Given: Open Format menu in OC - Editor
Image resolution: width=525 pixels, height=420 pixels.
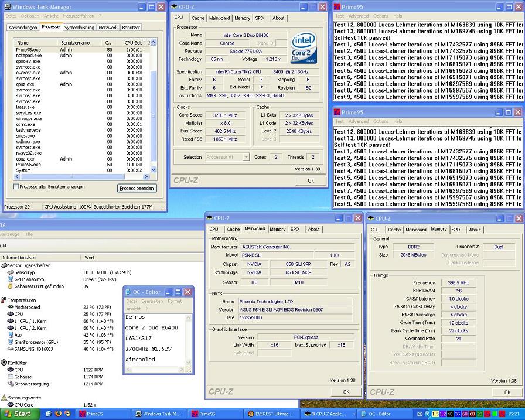Looking at the screenshot, I should (x=175, y=301).
